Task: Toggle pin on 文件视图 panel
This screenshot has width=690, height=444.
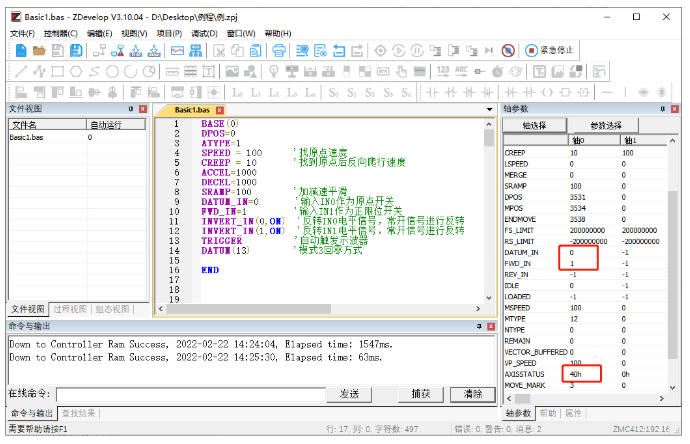Action: (131, 109)
